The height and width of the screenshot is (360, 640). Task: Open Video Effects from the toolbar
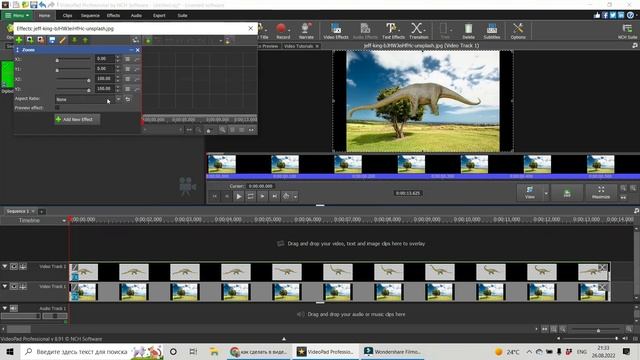click(x=336, y=31)
